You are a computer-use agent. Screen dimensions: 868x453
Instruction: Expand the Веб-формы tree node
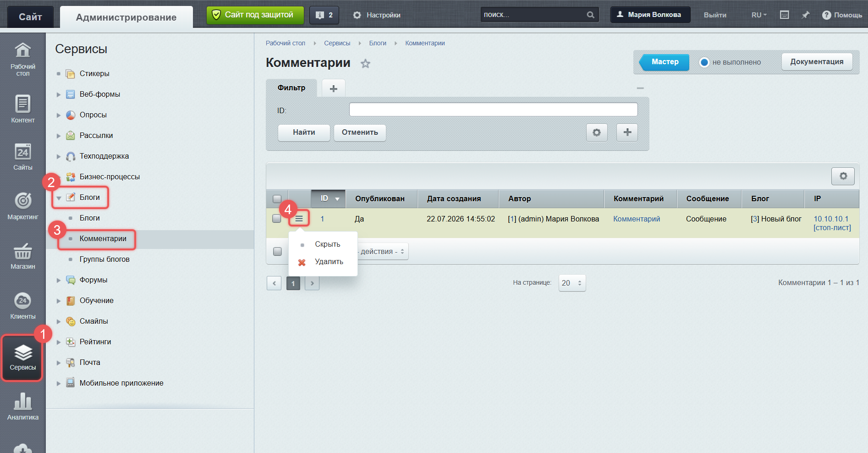[59, 94]
